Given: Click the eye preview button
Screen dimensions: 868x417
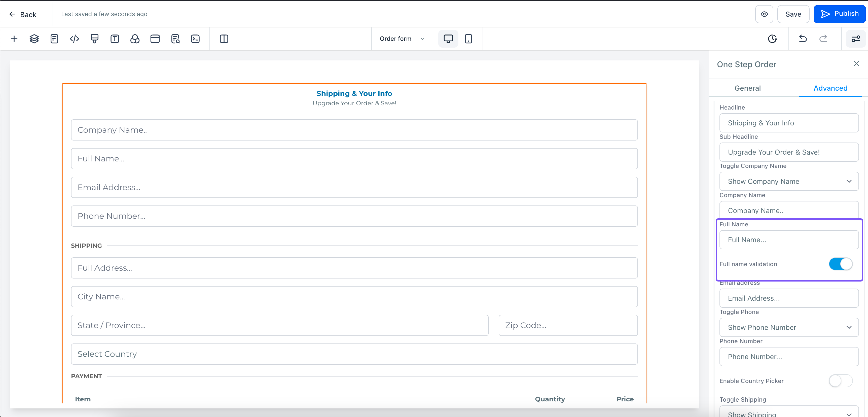Looking at the screenshot, I should pyautogui.click(x=764, y=14).
